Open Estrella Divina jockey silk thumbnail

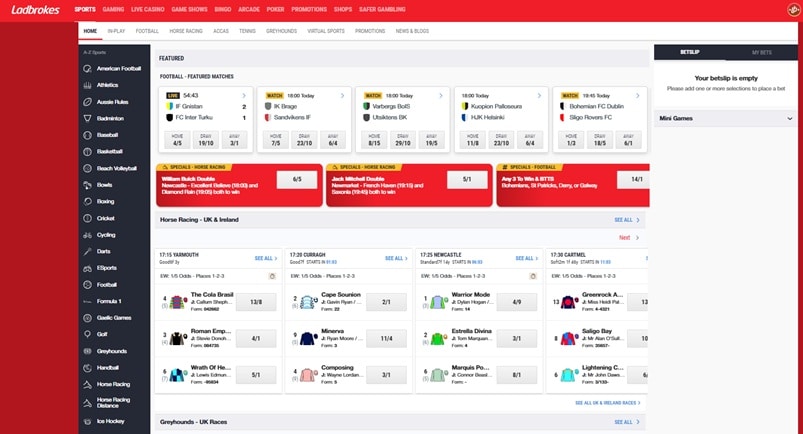coord(439,339)
